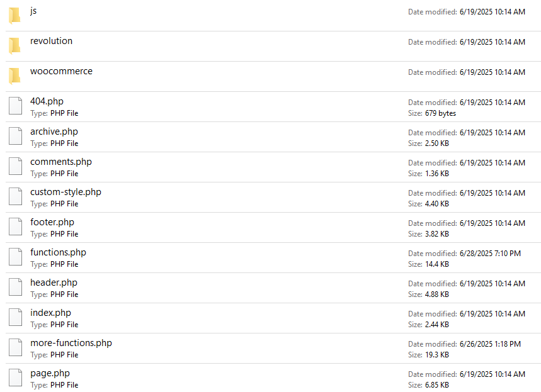Click the more-functions.php file name
This screenshot has height=392, width=541.
pyautogui.click(x=71, y=343)
